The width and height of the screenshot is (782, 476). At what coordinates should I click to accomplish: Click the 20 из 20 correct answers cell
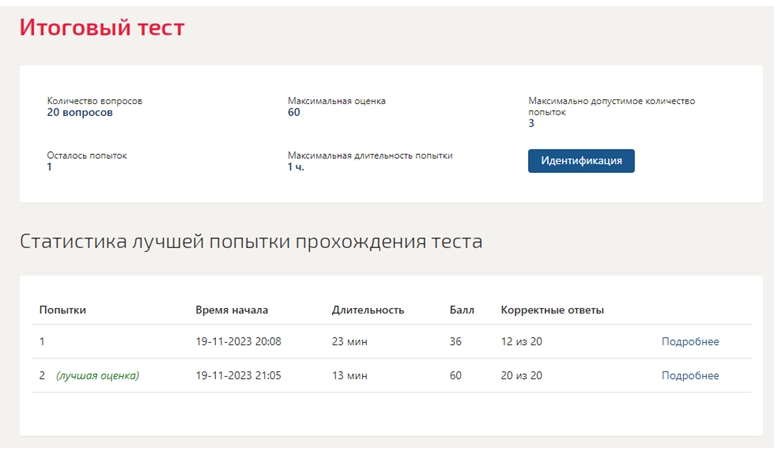521,375
